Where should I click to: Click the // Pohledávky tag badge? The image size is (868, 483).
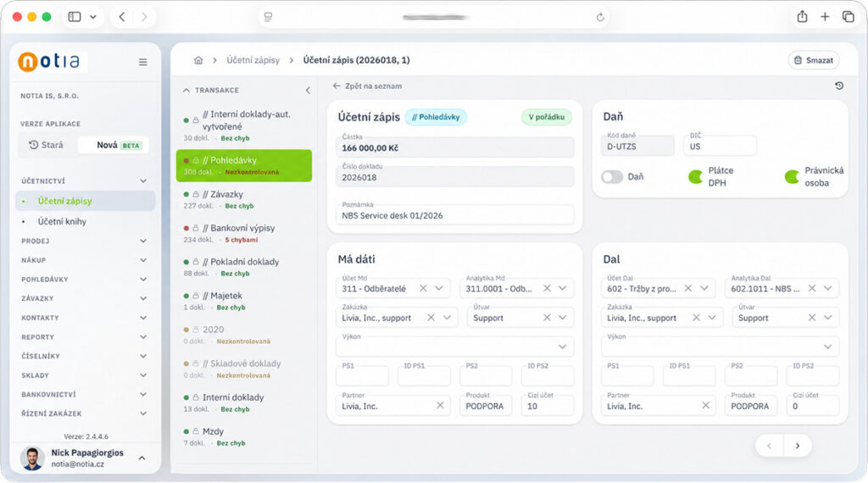(x=436, y=117)
